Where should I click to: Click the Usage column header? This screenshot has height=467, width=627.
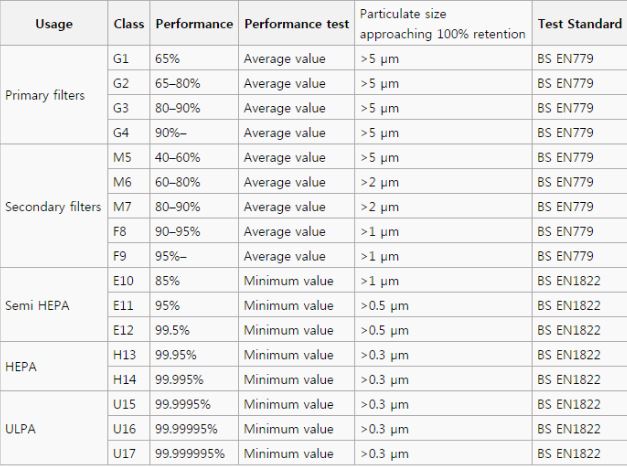(54, 23)
